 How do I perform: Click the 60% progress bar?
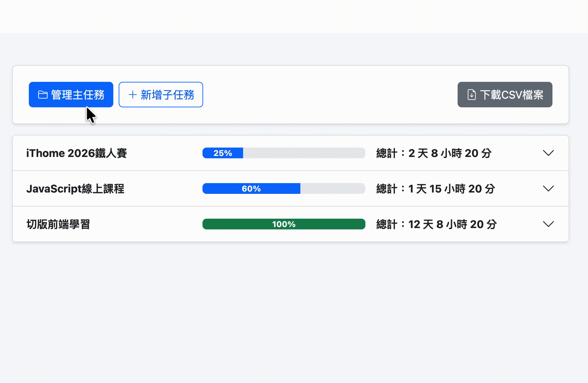284,188
